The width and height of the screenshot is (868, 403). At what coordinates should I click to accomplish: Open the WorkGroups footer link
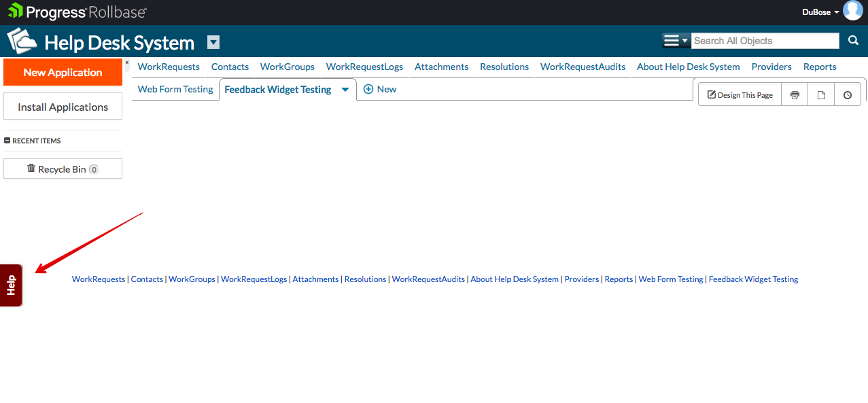192,279
